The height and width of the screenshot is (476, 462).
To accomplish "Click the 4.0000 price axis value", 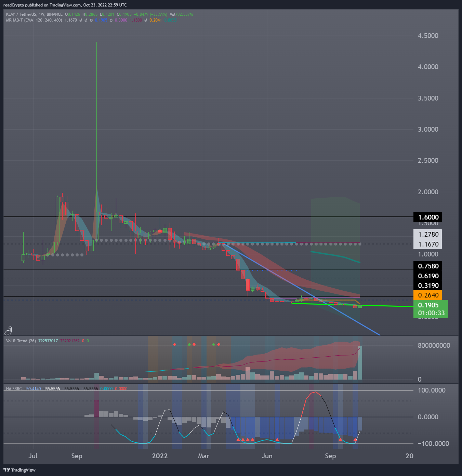I will (428, 67).
